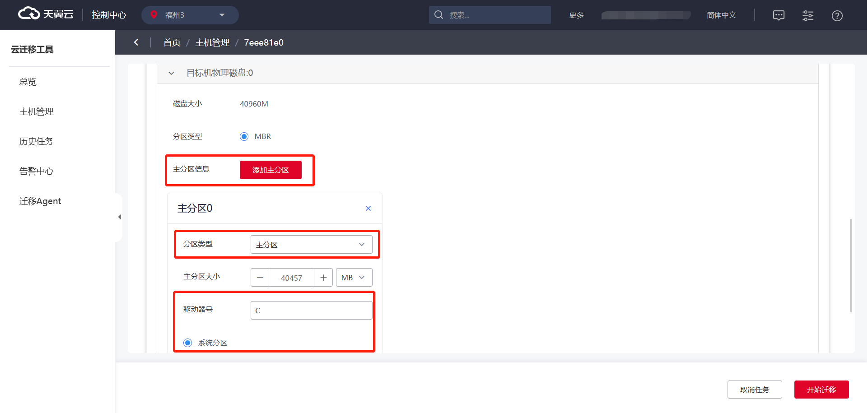Open the MB size unit dropdown
The height and width of the screenshot is (413, 868).
[x=354, y=278]
